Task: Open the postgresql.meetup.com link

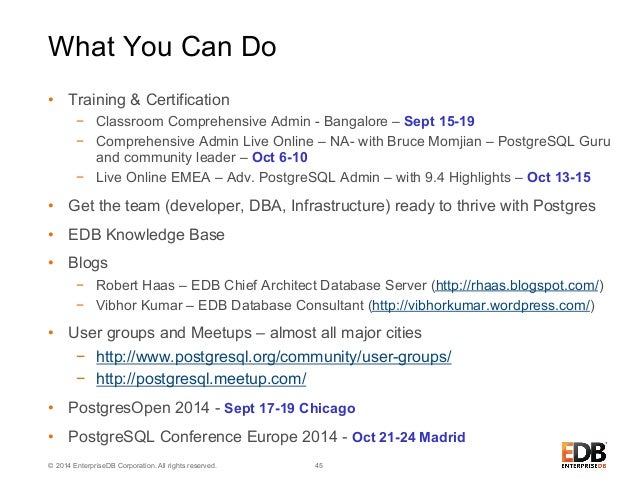Action: 201,379
